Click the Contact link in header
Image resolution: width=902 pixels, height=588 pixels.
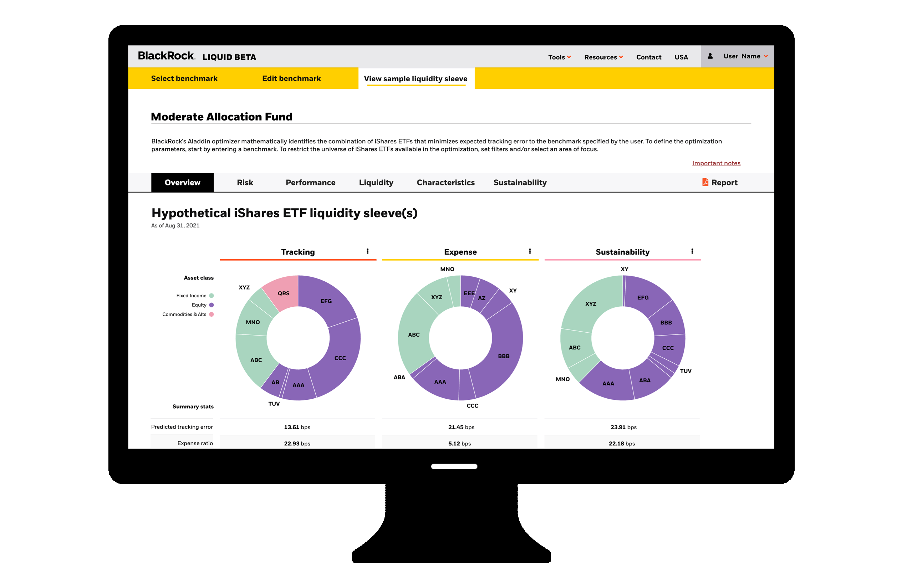[x=648, y=57]
